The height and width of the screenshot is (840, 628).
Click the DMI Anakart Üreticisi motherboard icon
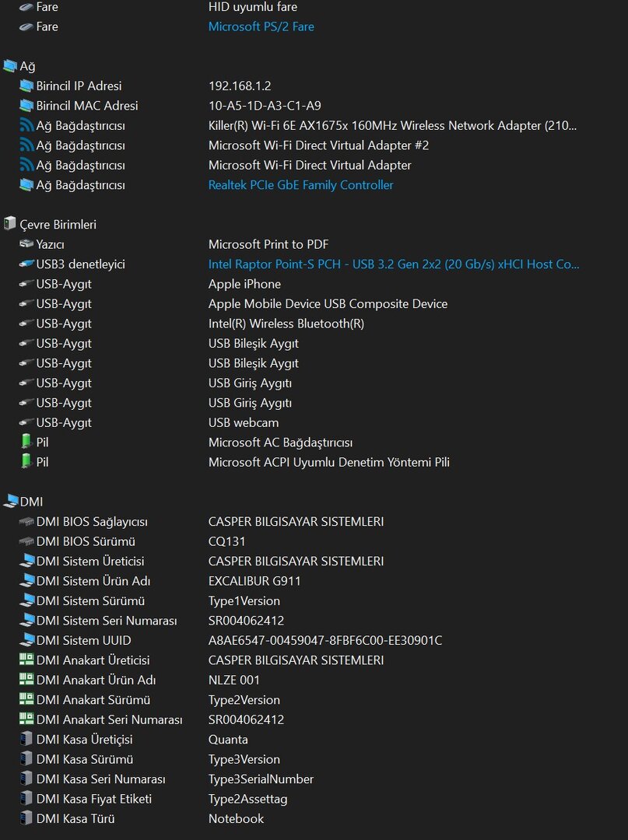(x=26, y=660)
